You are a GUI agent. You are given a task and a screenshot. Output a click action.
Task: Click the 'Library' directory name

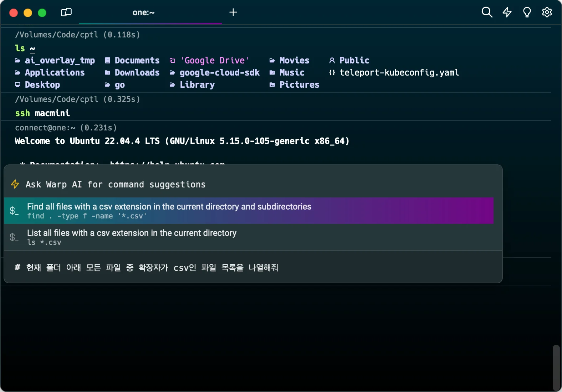197,85
